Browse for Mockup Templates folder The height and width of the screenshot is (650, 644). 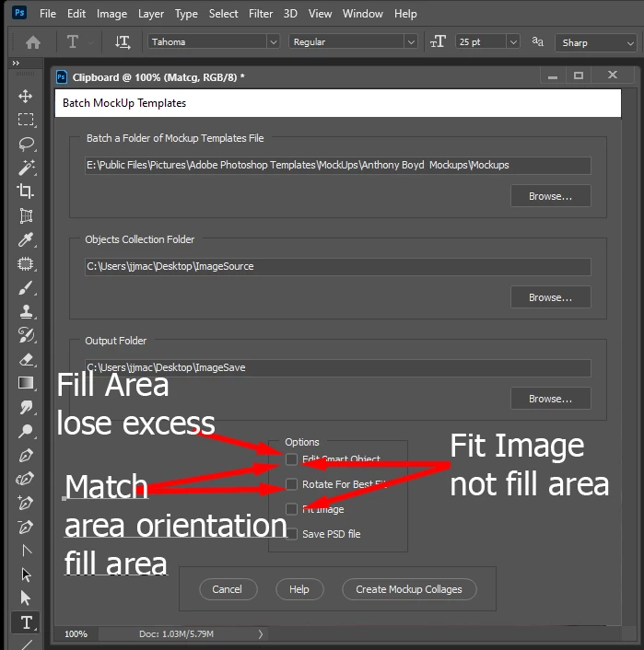coord(551,196)
